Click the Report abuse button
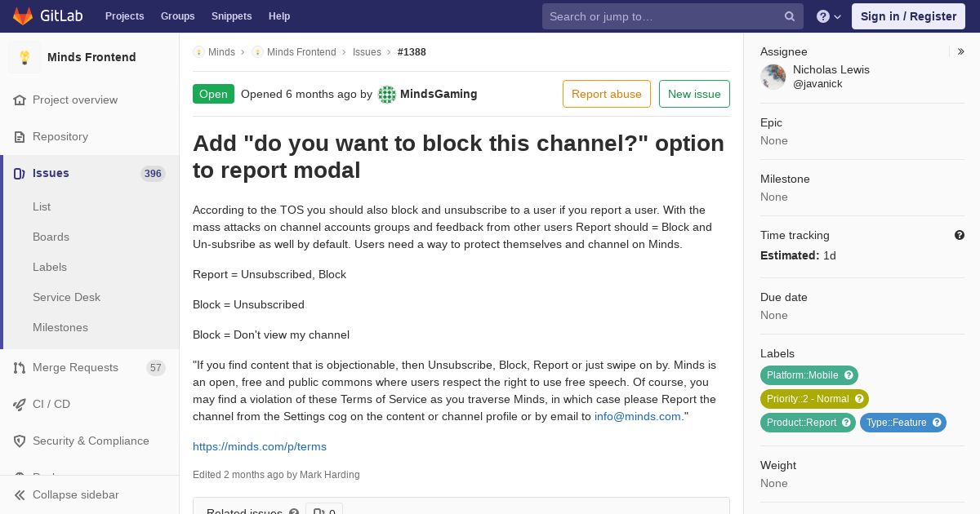This screenshot has width=980, height=514. coord(607,94)
